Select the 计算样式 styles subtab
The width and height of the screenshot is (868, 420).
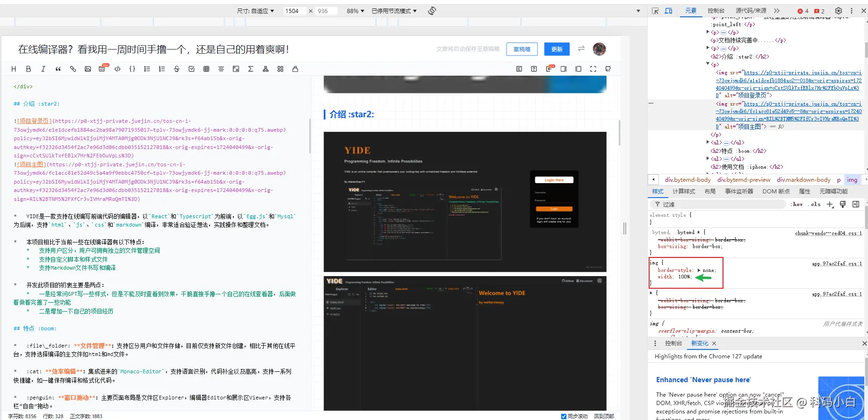pyautogui.click(x=684, y=192)
